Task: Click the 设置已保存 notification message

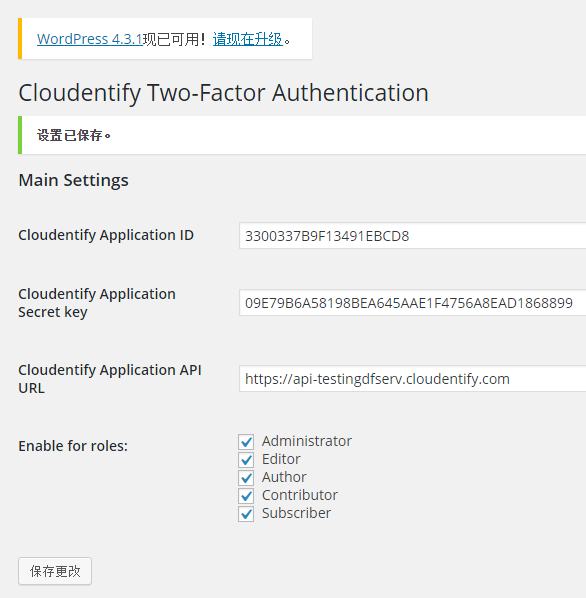Action: (74, 135)
